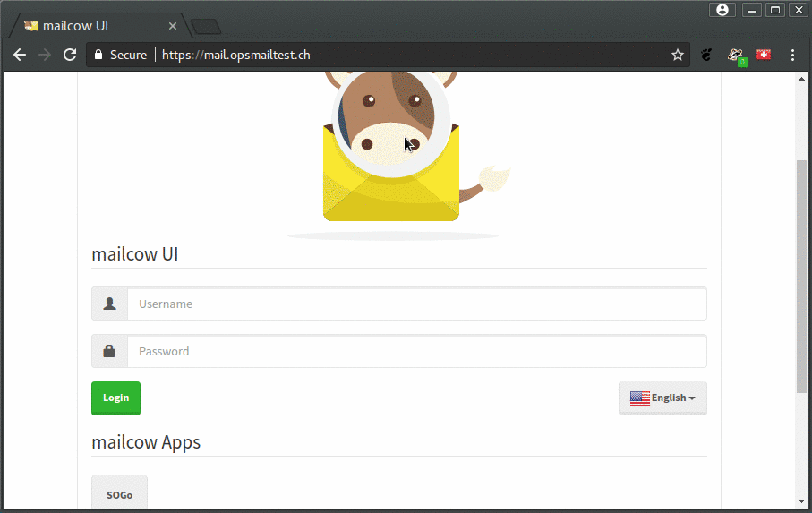Open a new tab
Screen dimensions: 812x513
click(206, 26)
